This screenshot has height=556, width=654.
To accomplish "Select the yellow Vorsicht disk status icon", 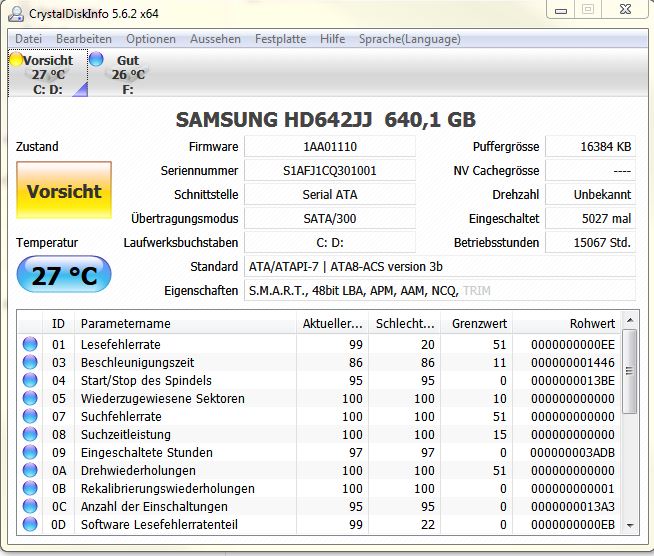I will coord(16,60).
